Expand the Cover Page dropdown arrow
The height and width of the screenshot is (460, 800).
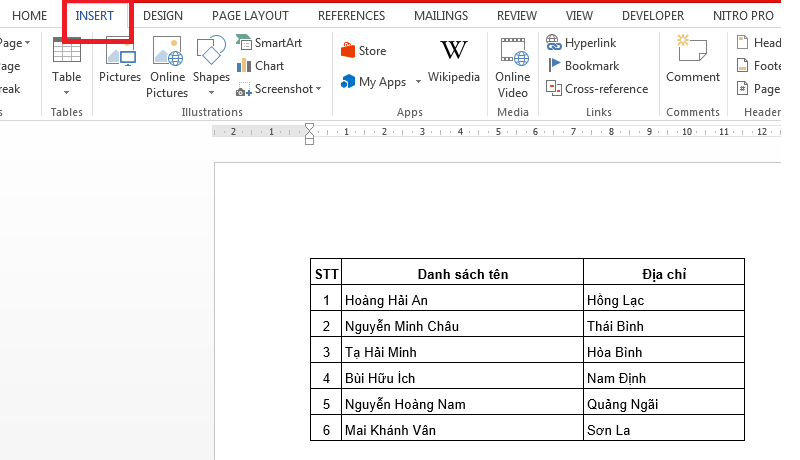point(28,43)
